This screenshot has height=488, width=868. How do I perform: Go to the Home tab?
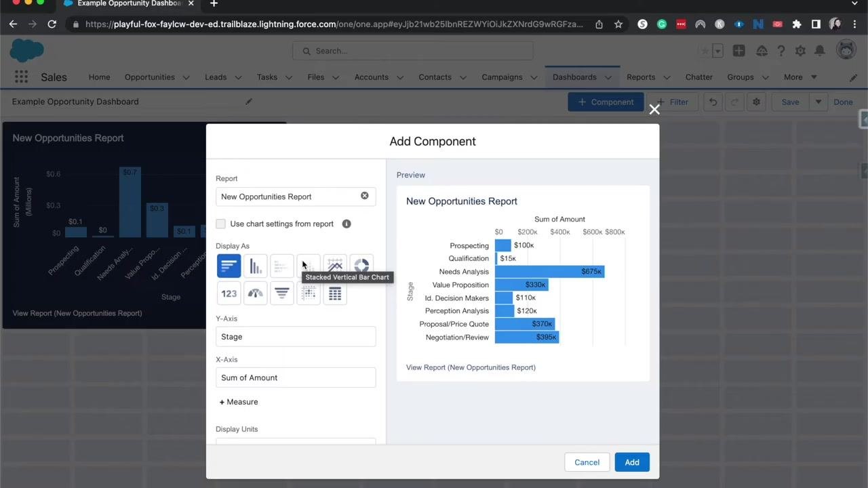pyautogui.click(x=99, y=77)
